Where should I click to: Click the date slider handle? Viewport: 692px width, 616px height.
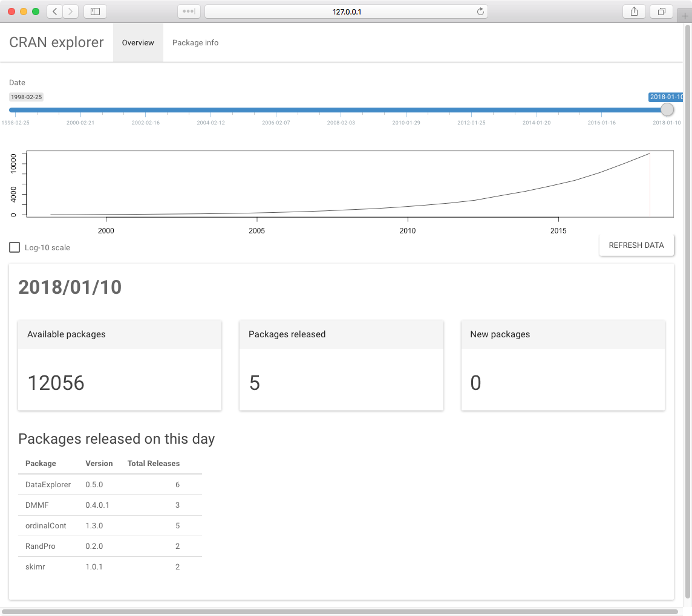tap(667, 109)
